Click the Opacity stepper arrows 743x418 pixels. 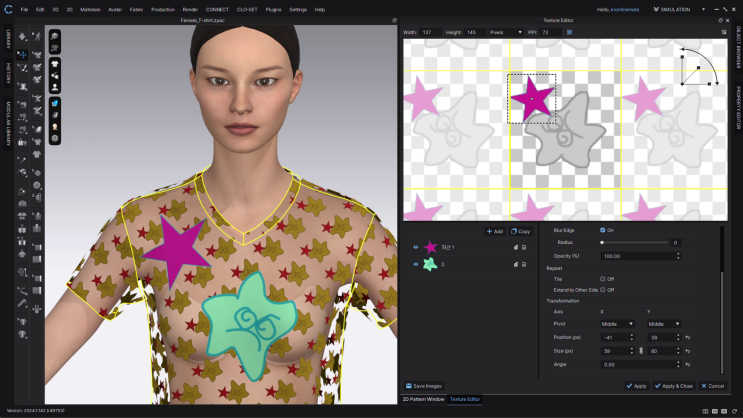tap(678, 256)
